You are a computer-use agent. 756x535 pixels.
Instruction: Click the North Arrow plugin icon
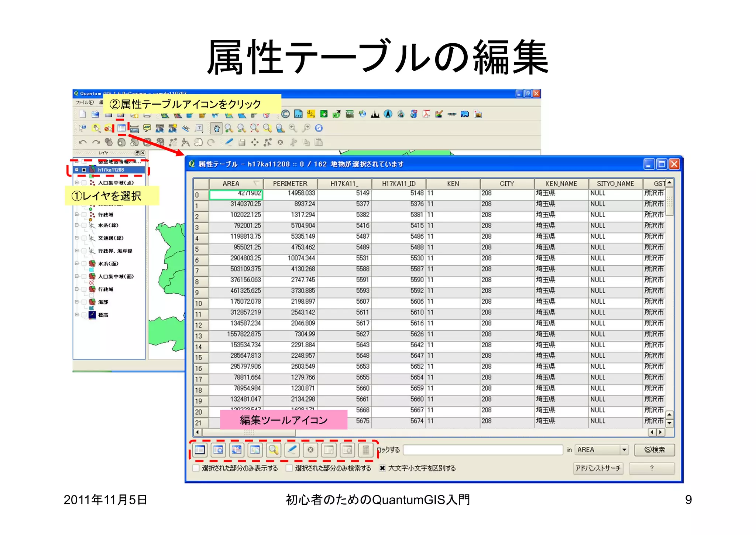click(388, 114)
